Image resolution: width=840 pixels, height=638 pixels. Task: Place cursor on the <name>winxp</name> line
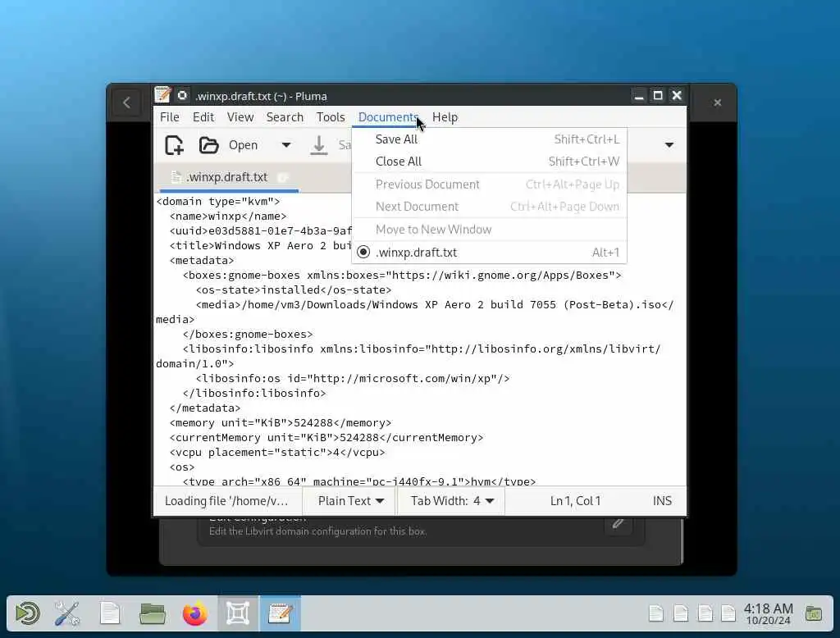tap(228, 216)
